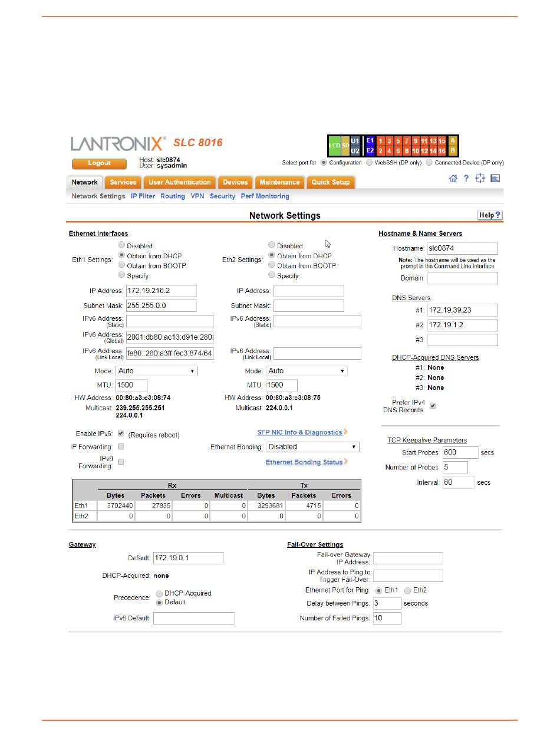Viewport: 560px width, 743px height.
Task: Click the Hostname input field
Action: coord(463,249)
